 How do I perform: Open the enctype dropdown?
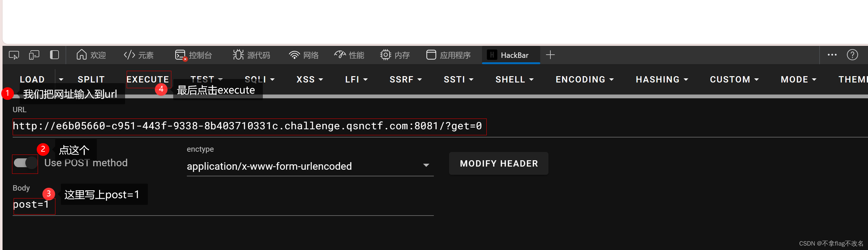[309, 166]
